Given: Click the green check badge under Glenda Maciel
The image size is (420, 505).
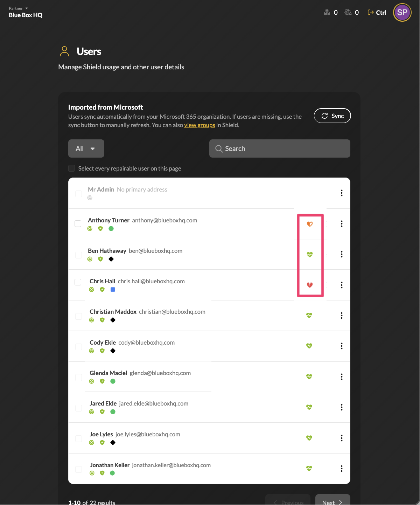Looking at the screenshot, I should point(92,381).
